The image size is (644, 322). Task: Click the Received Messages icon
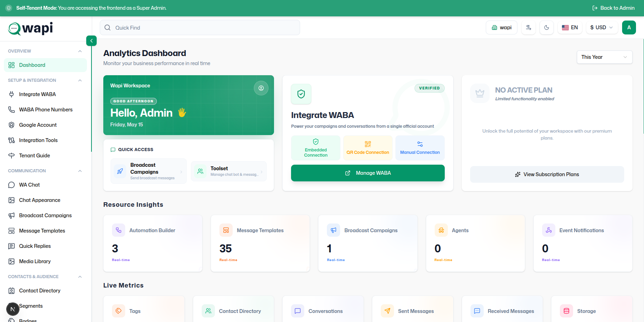[477, 311]
